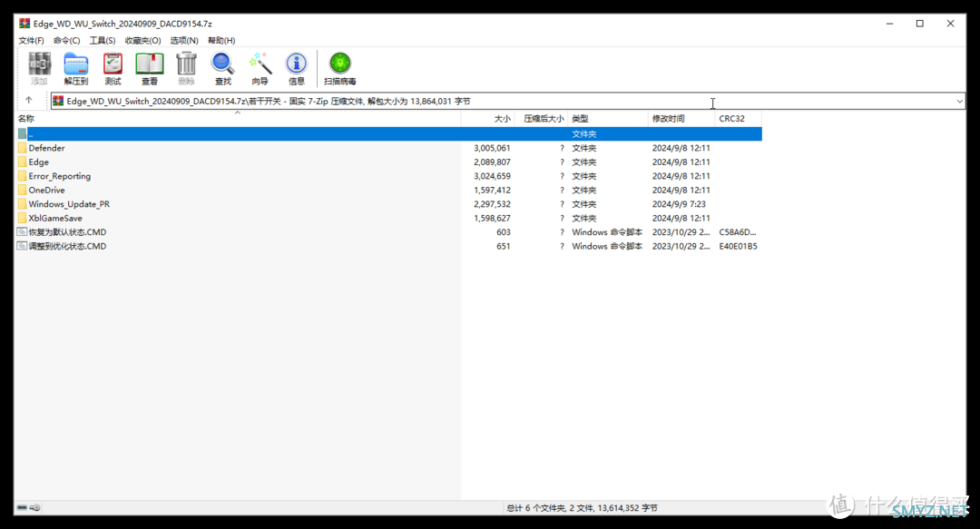Image resolution: width=980 pixels, height=529 pixels.
Task: Click inside the archive path field
Action: 507,102
